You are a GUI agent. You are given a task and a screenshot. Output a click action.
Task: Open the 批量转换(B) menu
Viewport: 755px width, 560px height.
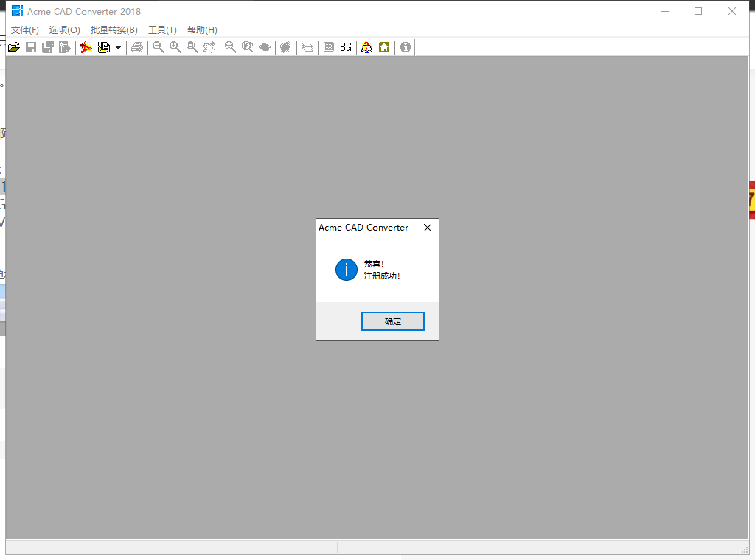(114, 29)
